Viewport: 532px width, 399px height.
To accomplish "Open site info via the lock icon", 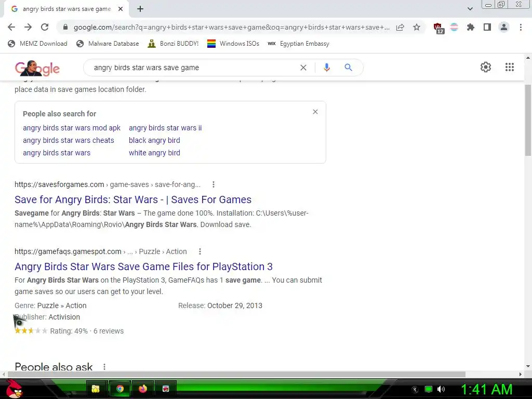I will 65,27.
